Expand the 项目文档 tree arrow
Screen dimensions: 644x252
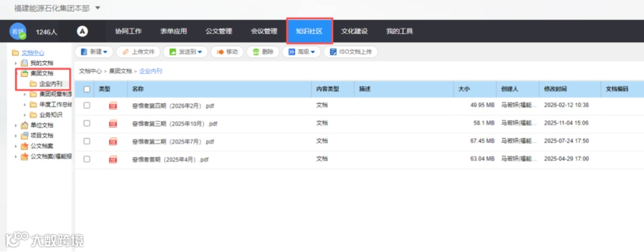(x=16, y=135)
